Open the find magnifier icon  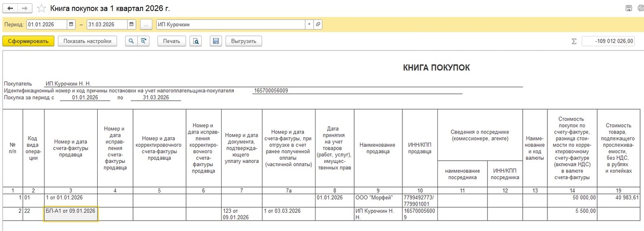click(x=131, y=41)
